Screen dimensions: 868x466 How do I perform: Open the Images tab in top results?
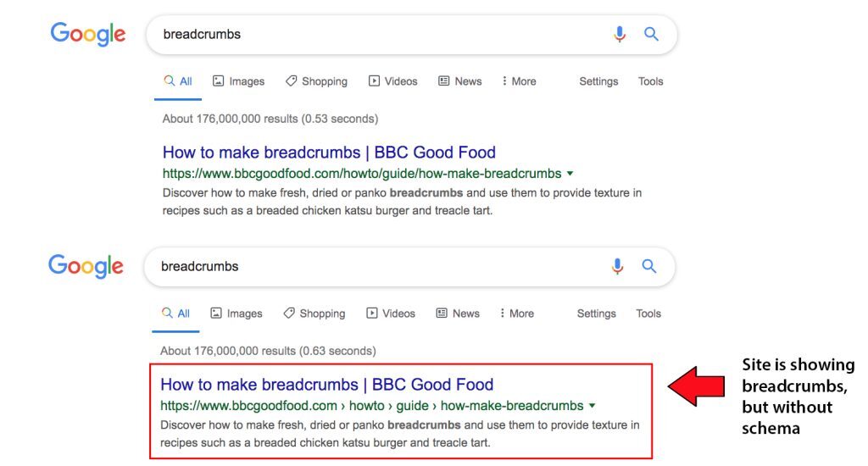click(x=238, y=81)
